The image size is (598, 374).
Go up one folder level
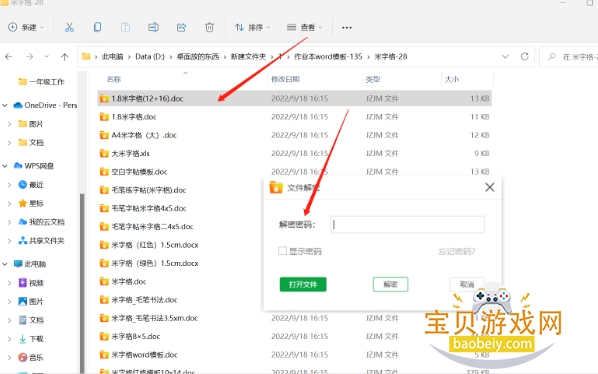click(64, 57)
